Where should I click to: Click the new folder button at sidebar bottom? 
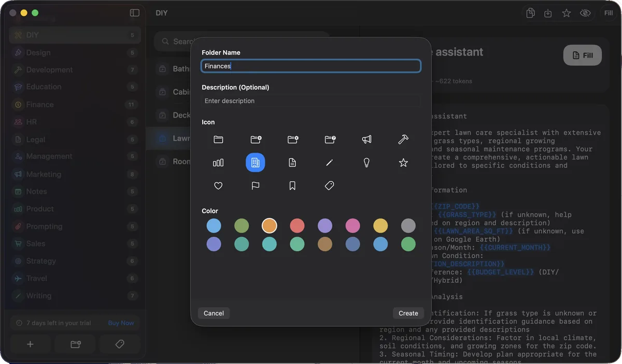(x=76, y=344)
